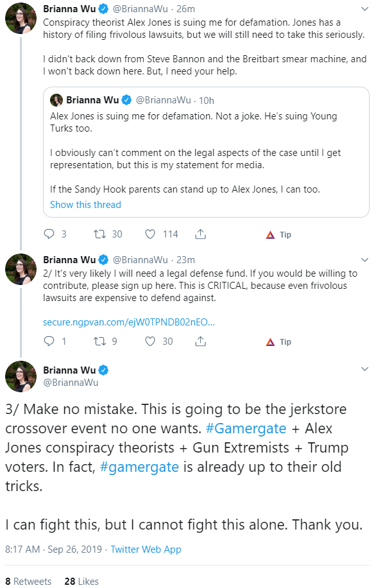Open the third tweet's chevron menu
The height and width of the screenshot is (588, 378).
[365, 369]
